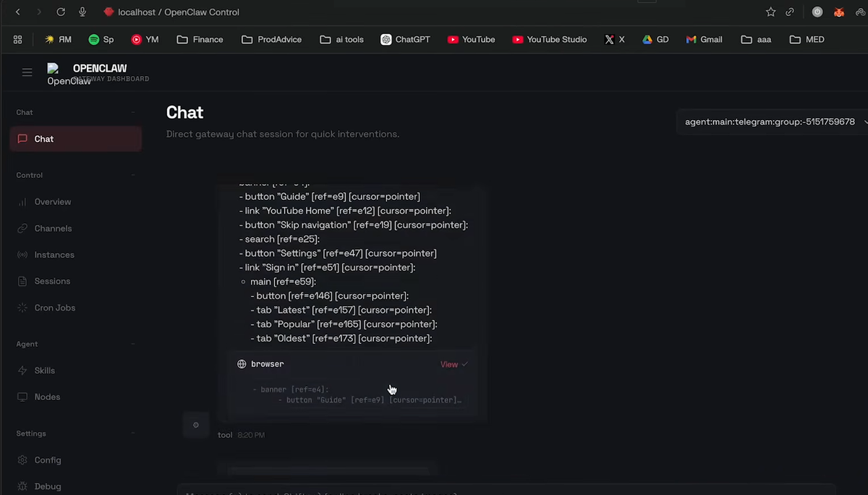This screenshot has width=868, height=495.
Task: Open the AM bookmark
Action: tap(58, 40)
